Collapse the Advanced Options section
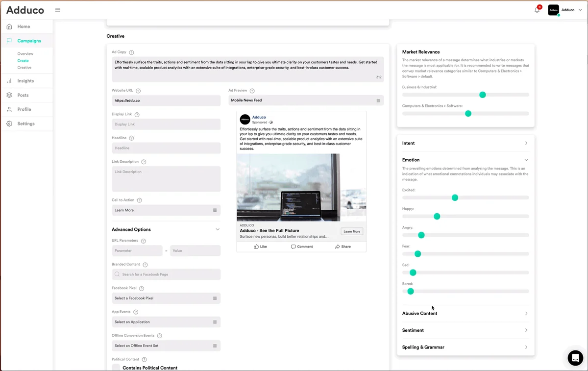 click(x=218, y=229)
